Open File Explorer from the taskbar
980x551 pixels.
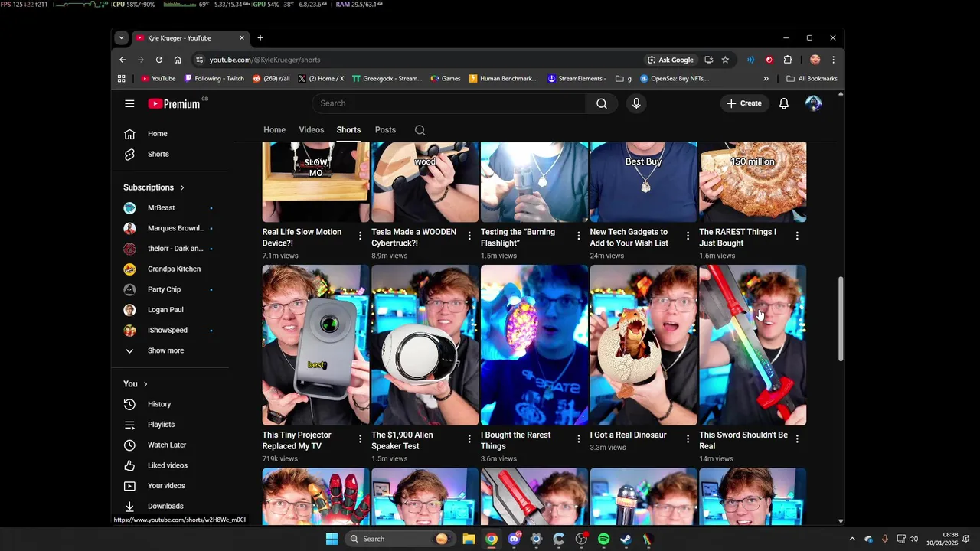pos(469,539)
